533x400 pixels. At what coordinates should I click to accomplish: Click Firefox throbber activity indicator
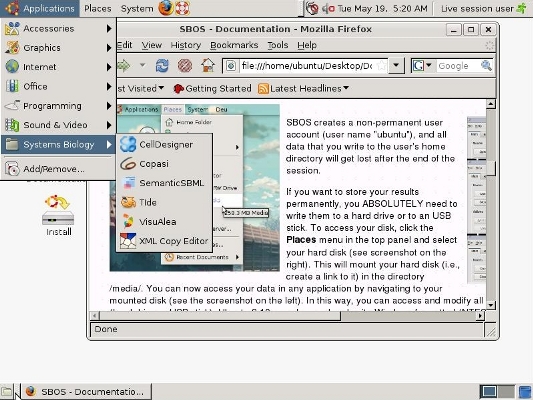(x=489, y=45)
